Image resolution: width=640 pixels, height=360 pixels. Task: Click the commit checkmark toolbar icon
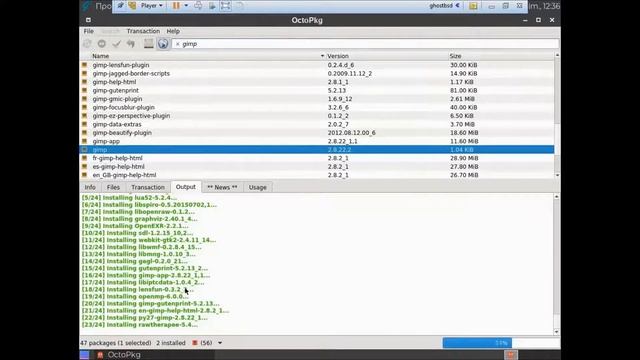pyautogui.click(x=116, y=44)
